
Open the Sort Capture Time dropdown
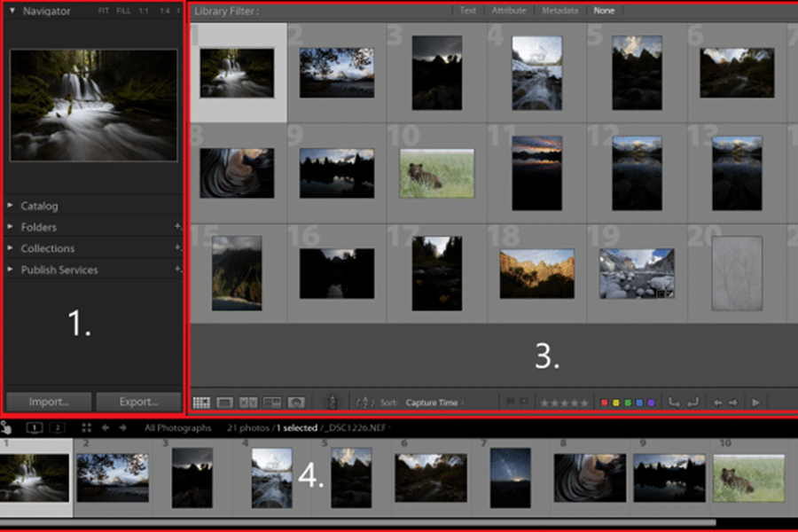(432, 403)
